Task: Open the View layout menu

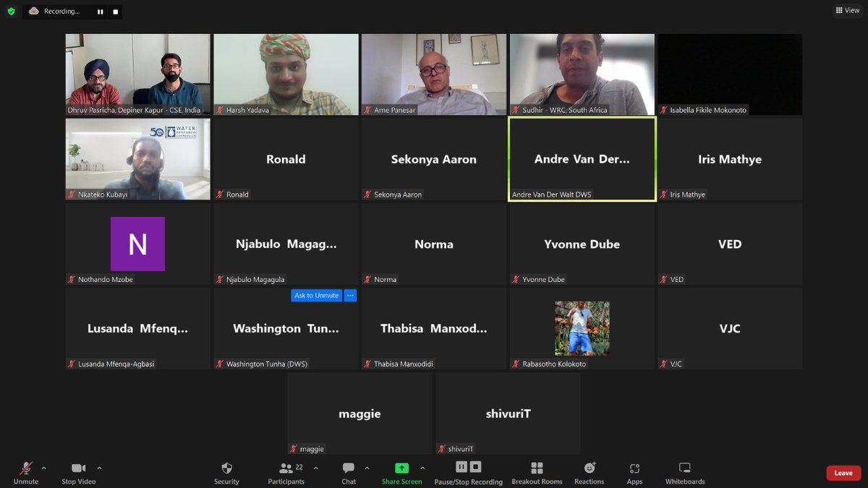Action: coord(848,10)
